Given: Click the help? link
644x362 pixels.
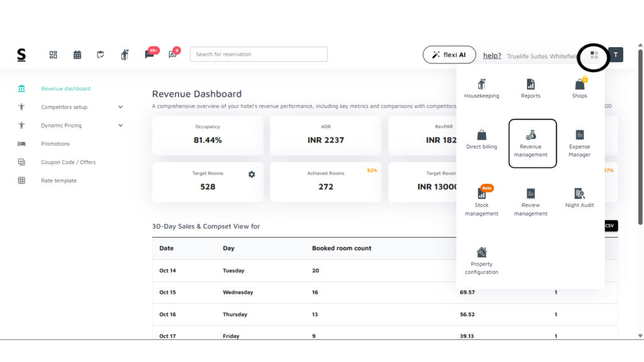Looking at the screenshot, I should 492,56.
